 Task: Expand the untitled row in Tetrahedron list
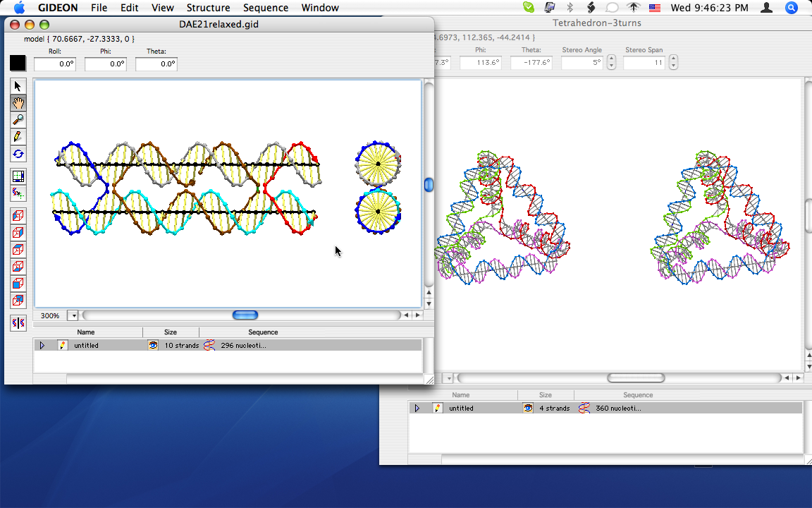(417, 409)
